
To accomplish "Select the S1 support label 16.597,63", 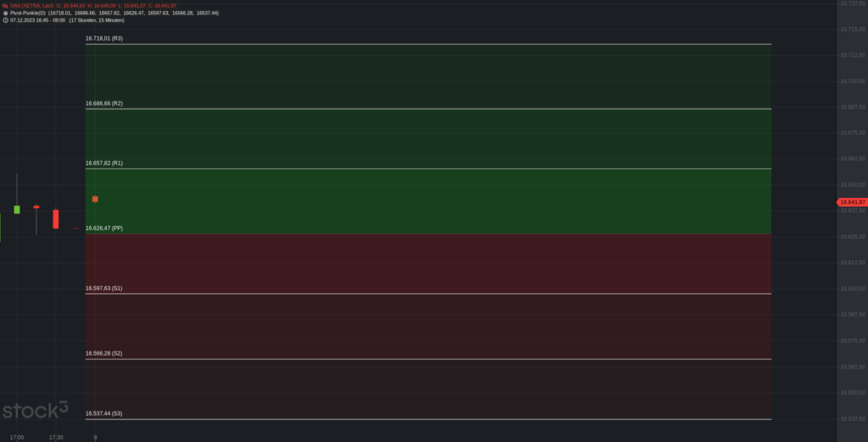I will point(104,289).
